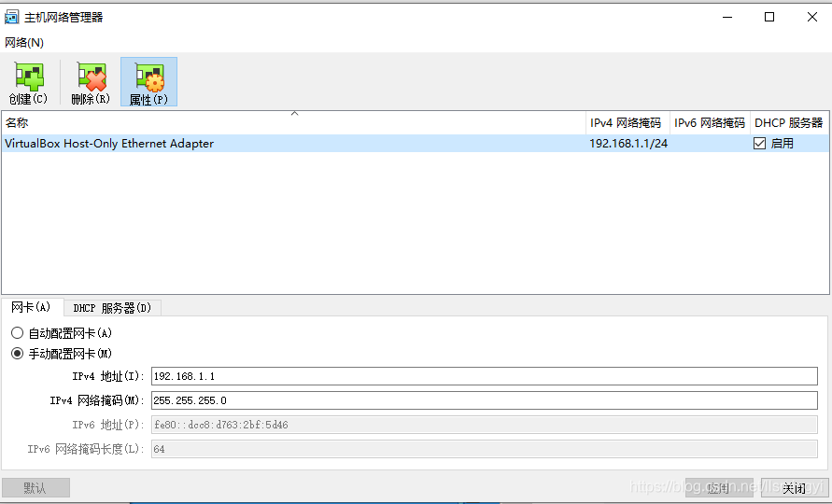
Task: Sort by DHCP 服务器 column header
Action: [790, 122]
